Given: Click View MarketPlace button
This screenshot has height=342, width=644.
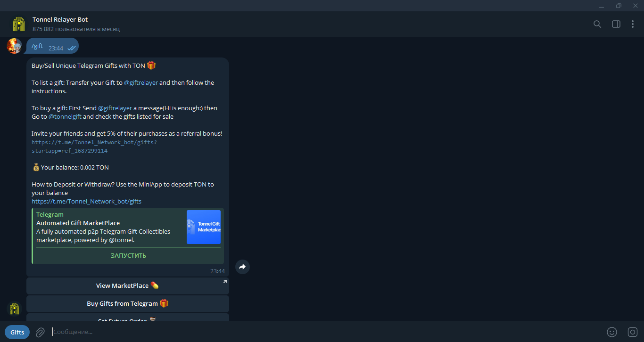Looking at the screenshot, I should click(x=128, y=286).
